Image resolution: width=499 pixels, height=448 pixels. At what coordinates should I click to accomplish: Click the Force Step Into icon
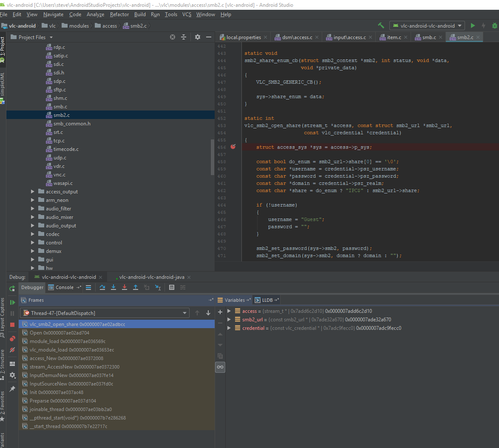pos(125,287)
